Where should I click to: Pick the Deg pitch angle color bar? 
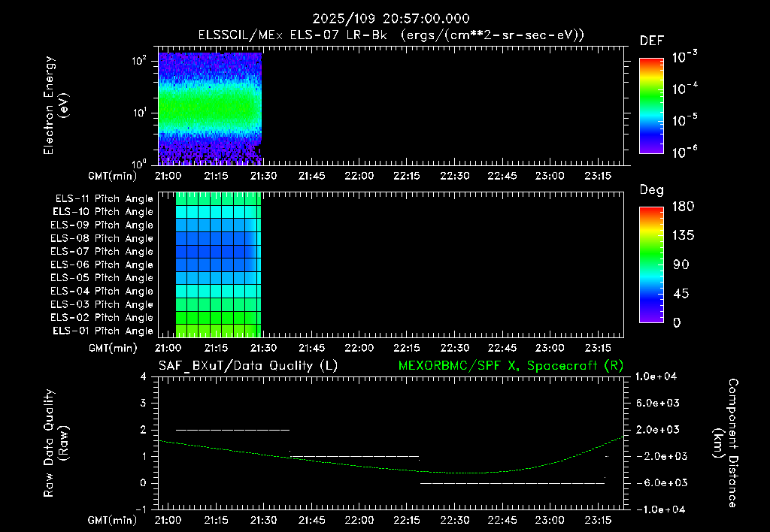651,264
